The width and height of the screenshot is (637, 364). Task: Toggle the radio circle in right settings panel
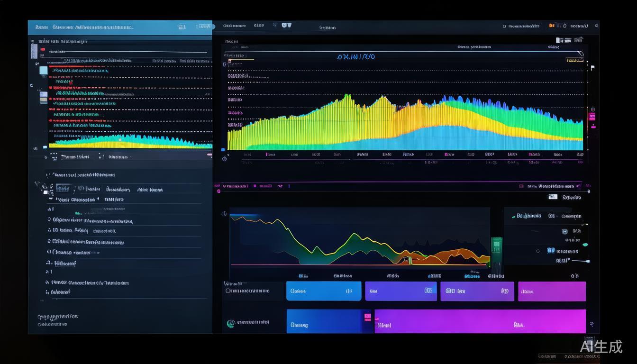[538, 251]
